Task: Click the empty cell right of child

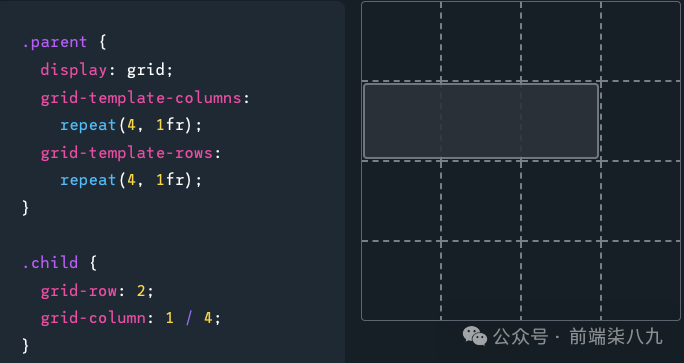Action: 640,121
